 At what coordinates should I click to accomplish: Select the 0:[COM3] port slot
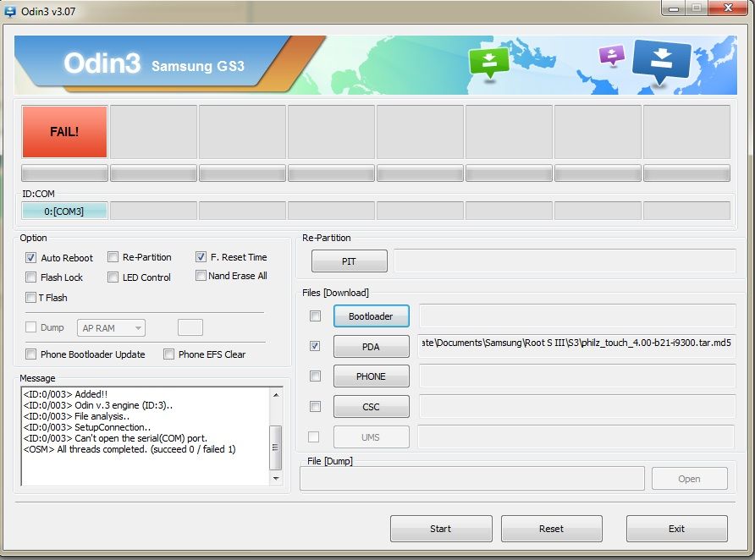[65, 211]
